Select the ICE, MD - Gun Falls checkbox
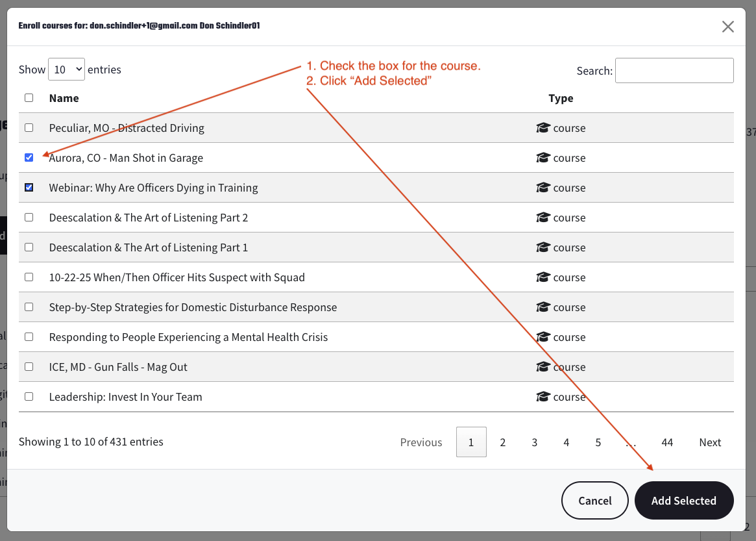Screen dimensions: 756x541 (x=29, y=367)
